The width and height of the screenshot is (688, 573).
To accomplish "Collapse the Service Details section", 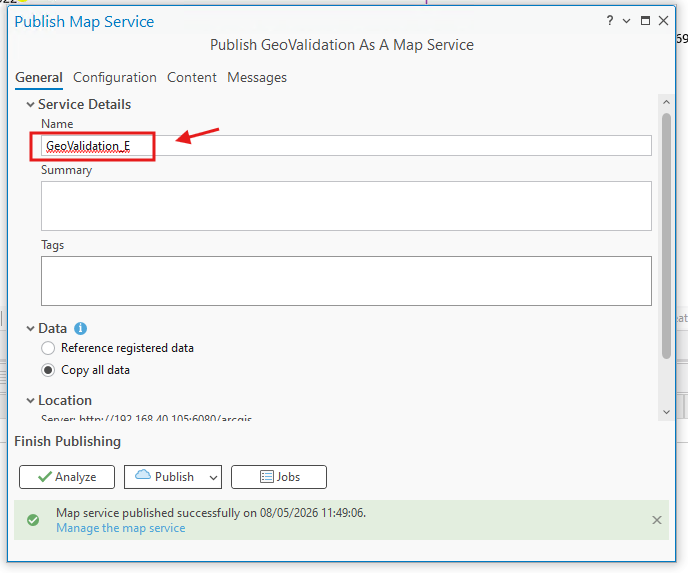I will point(30,104).
